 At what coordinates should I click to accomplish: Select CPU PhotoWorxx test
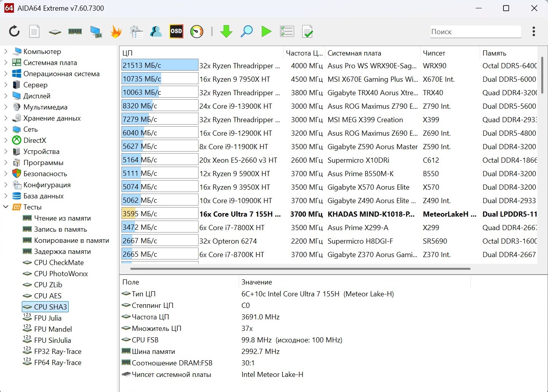pyautogui.click(x=61, y=274)
